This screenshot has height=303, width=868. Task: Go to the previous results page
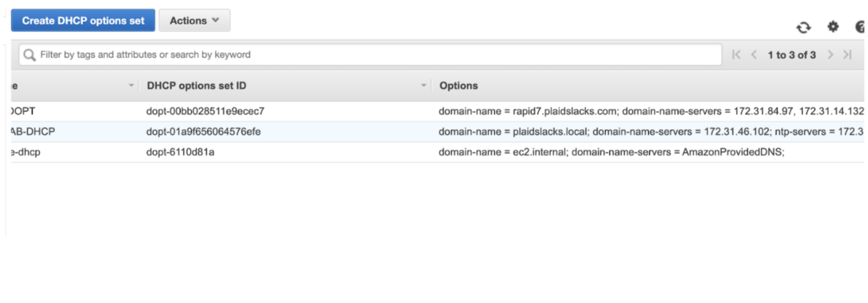(x=754, y=55)
